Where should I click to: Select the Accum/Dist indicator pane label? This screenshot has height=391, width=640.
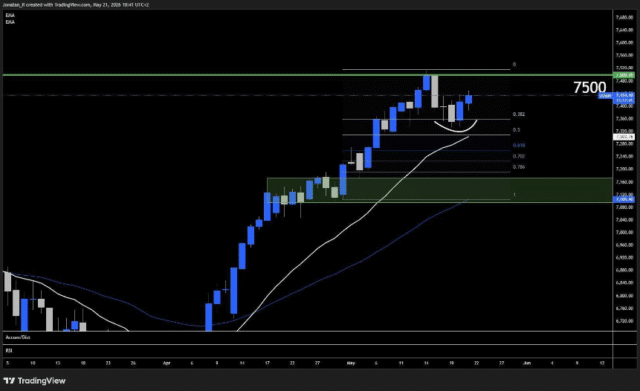(x=18, y=338)
